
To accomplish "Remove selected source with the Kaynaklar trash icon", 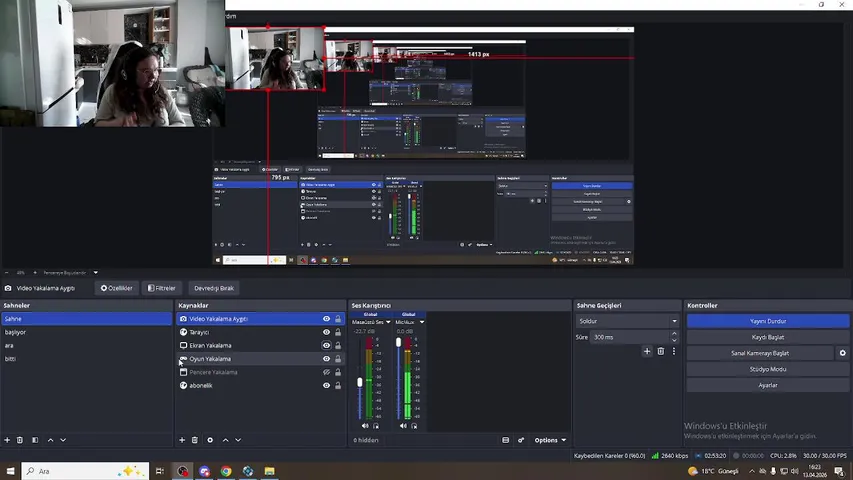I will point(195,440).
